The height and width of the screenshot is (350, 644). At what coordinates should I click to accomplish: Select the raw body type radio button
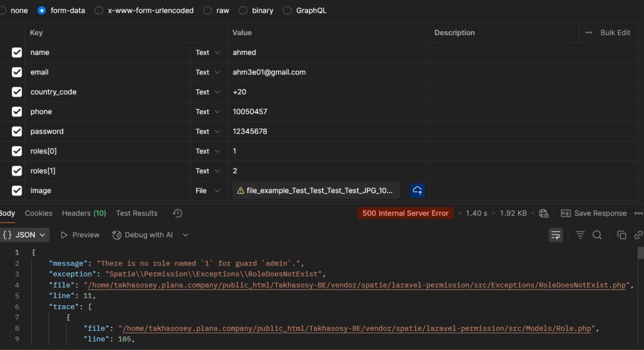tap(208, 11)
